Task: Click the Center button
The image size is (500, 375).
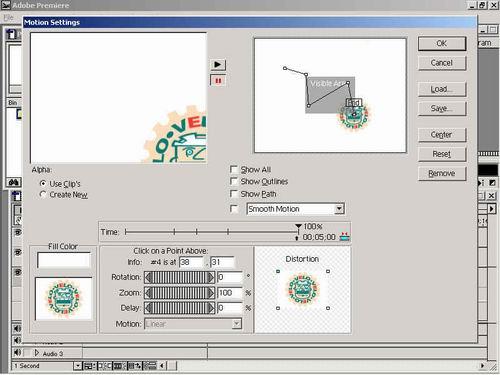Action: (442, 135)
